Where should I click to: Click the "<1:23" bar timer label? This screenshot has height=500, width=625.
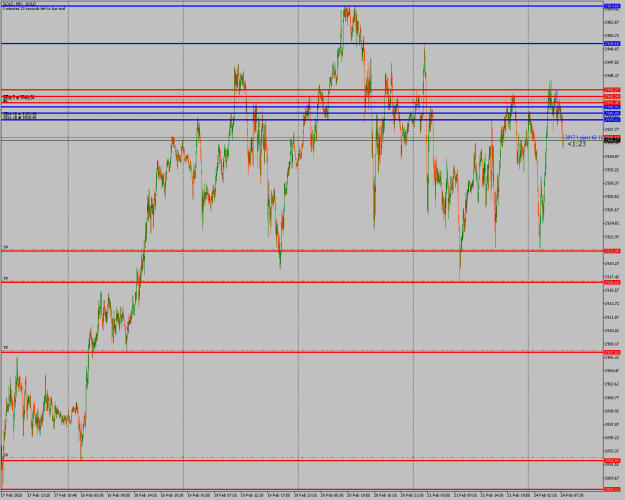click(x=577, y=144)
